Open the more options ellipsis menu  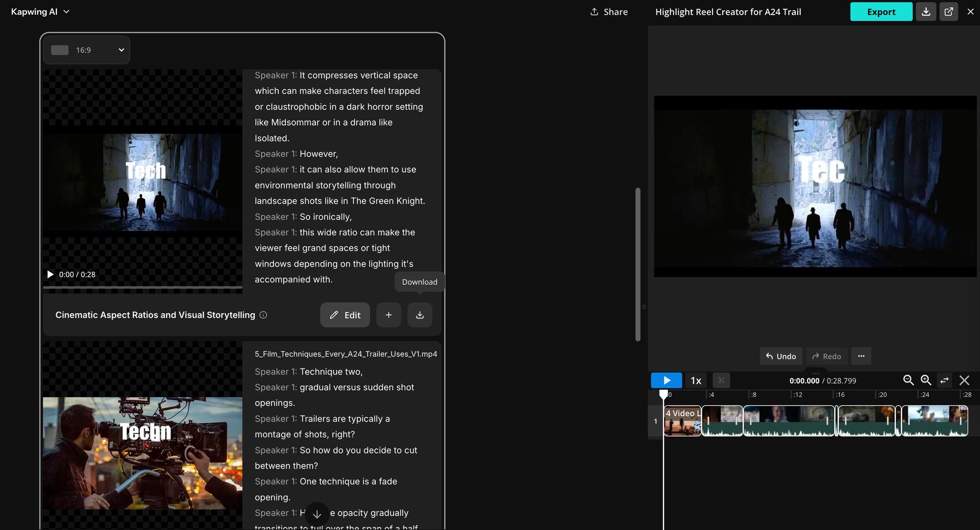tap(861, 356)
